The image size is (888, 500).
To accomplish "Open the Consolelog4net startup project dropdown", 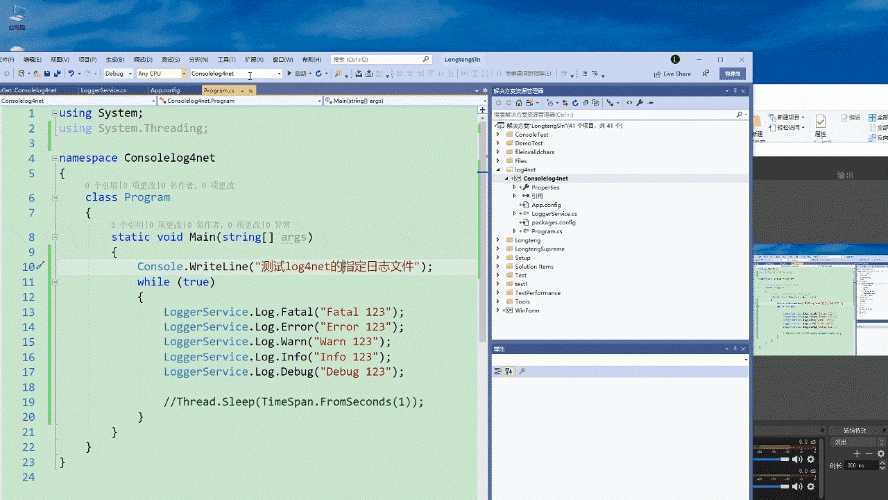I will [x=236, y=74].
